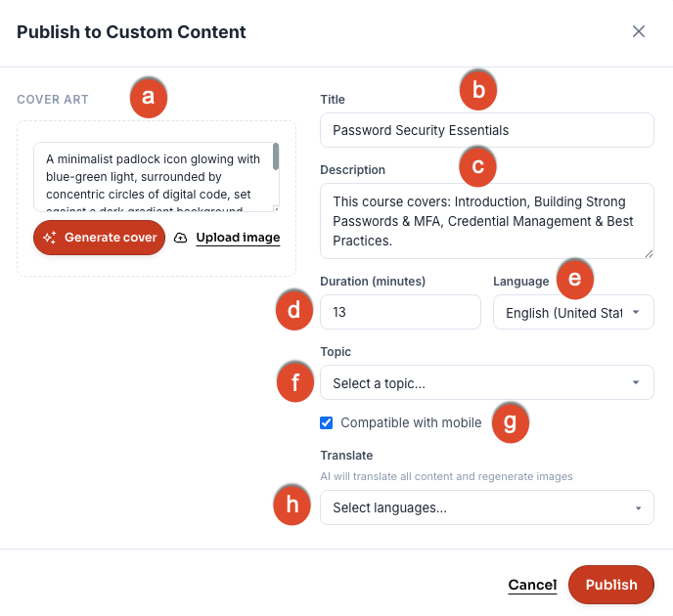Click the description textarea resize handle

click(649, 254)
